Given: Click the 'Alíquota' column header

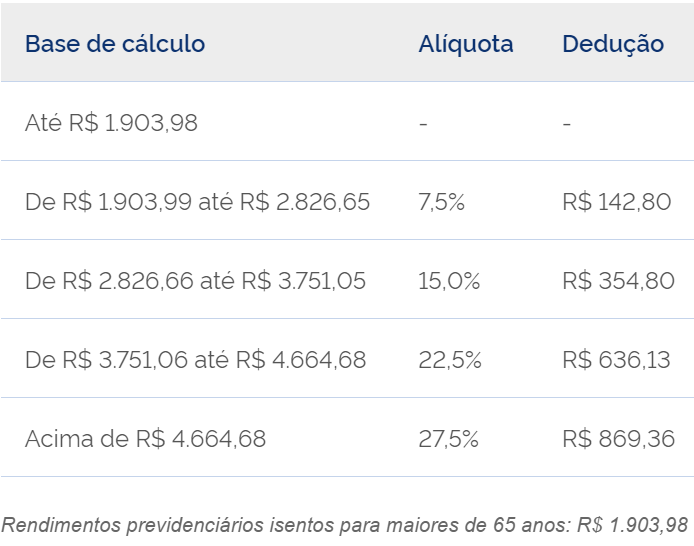Looking at the screenshot, I should tap(466, 44).
